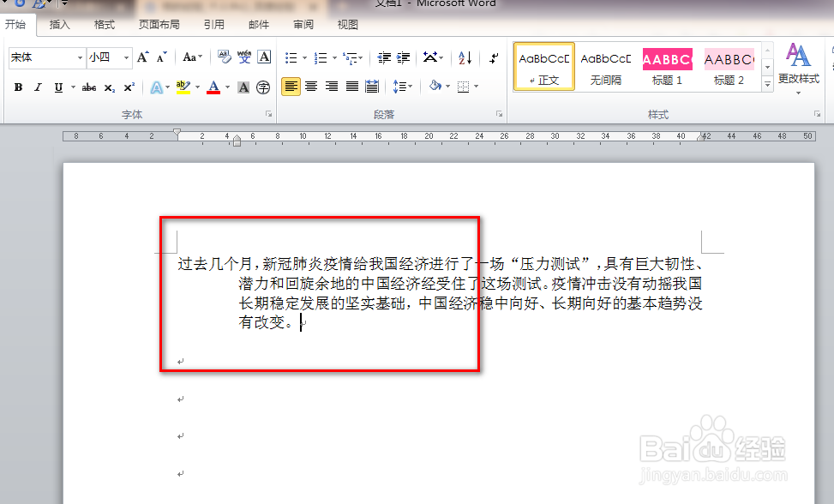Screen dimensions: 834x504
Task: Apply Superscript formatting
Action: (x=129, y=87)
